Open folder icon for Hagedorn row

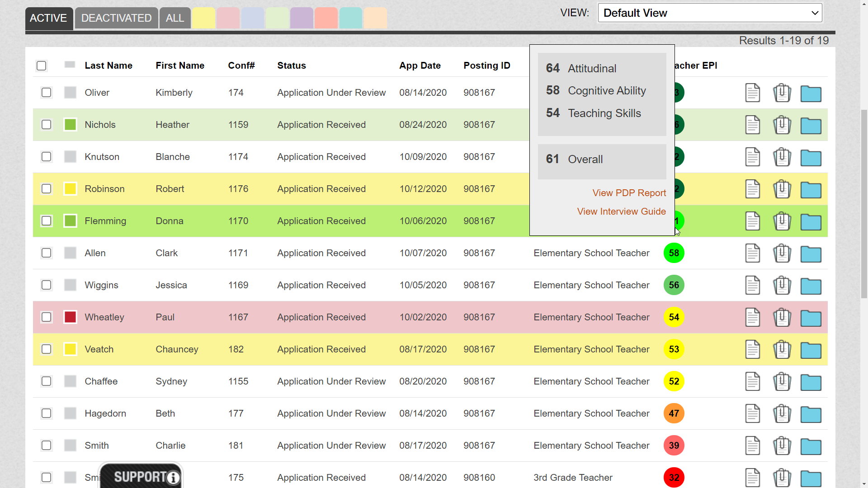811,414
